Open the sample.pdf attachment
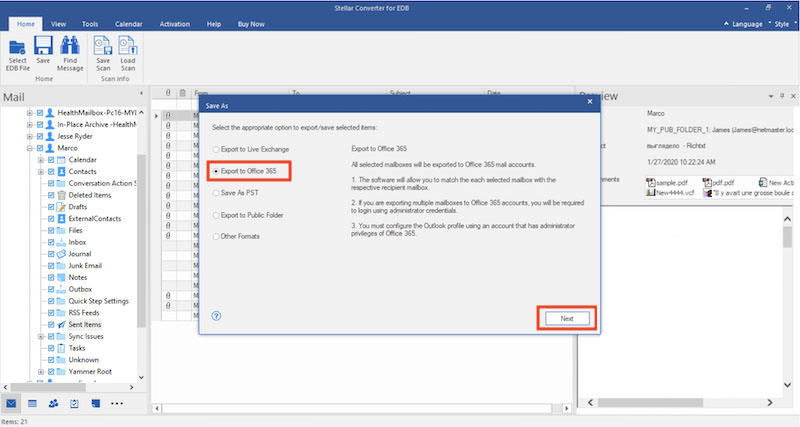Image resolution: width=800 pixels, height=427 pixels. click(x=667, y=182)
